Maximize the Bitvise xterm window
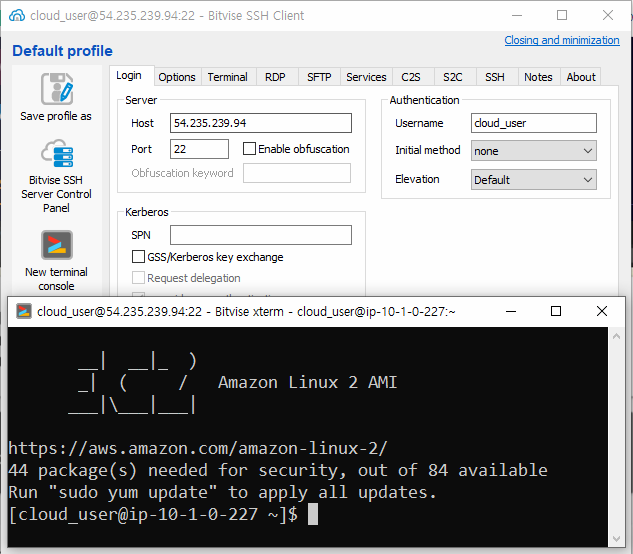Viewport: 633px width, 554px height. pos(556,311)
